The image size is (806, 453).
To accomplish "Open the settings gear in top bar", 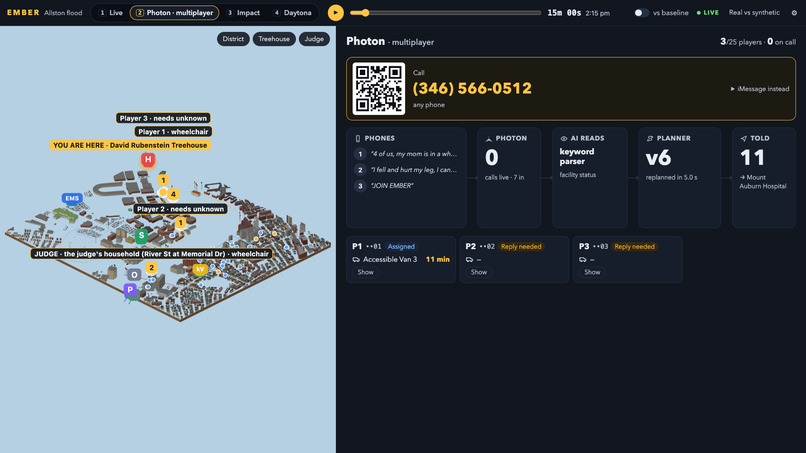I will [794, 13].
